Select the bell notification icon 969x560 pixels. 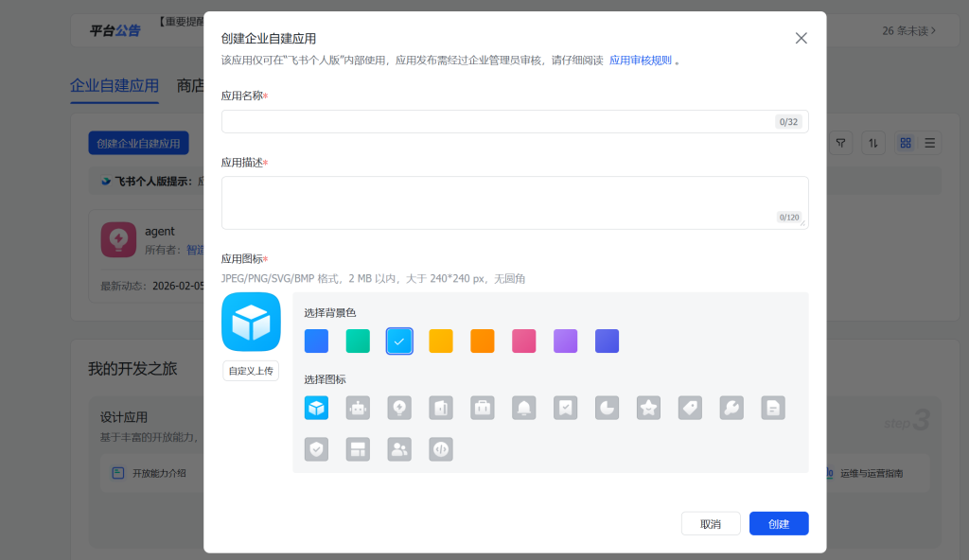[x=524, y=408]
